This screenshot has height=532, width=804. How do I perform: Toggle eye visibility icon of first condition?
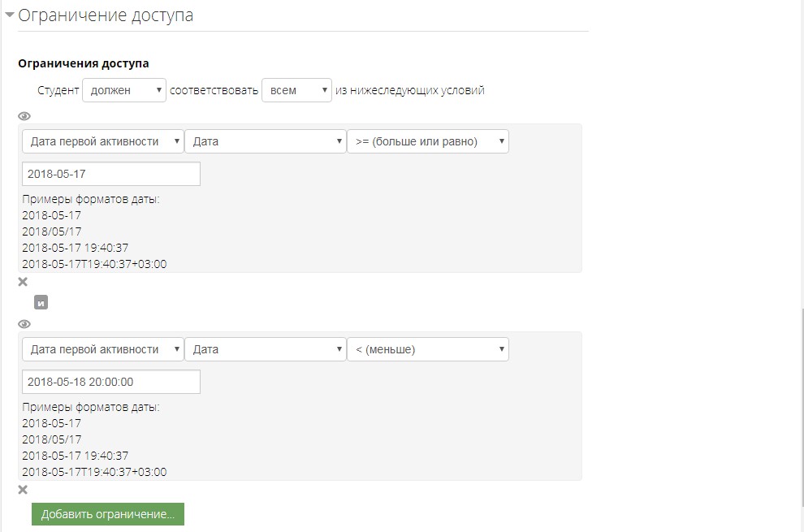pyautogui.click(x=24, y=116)
